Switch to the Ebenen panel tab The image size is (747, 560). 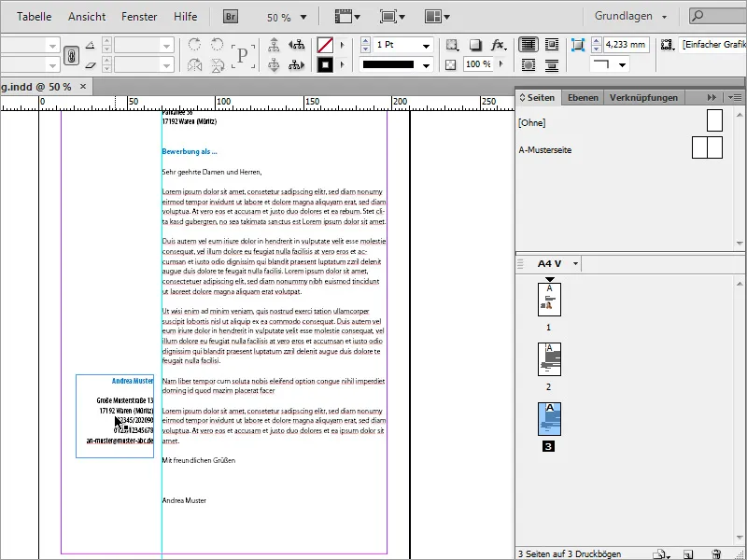click(583, 98)
